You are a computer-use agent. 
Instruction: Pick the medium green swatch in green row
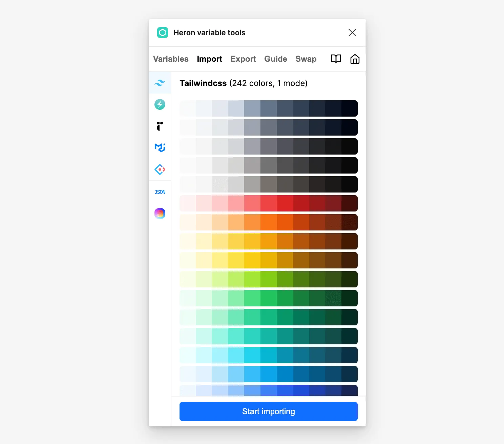(269, 298)
